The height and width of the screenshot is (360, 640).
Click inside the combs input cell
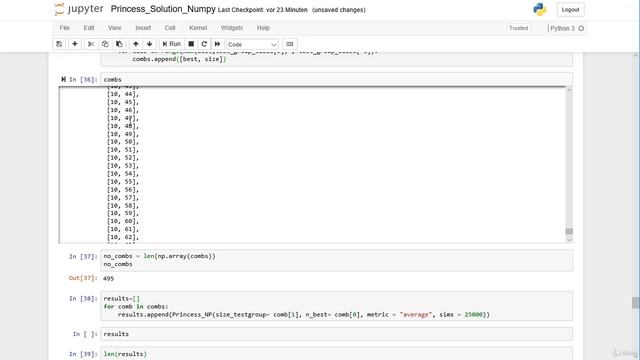point(336,80)
